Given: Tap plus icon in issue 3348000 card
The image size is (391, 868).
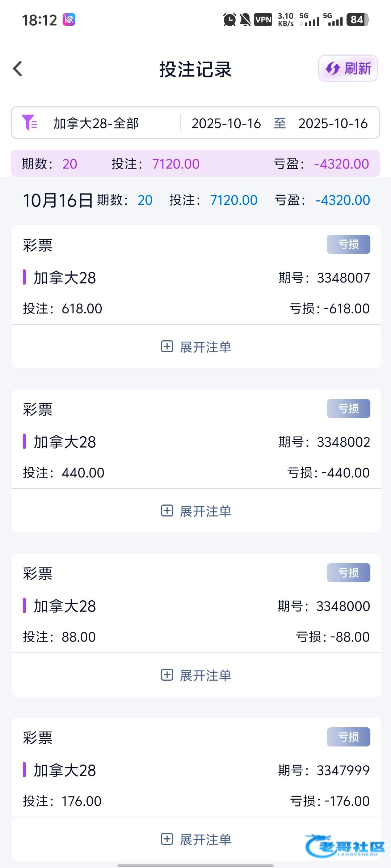Looking at the screenshot, I should [167, 675].
